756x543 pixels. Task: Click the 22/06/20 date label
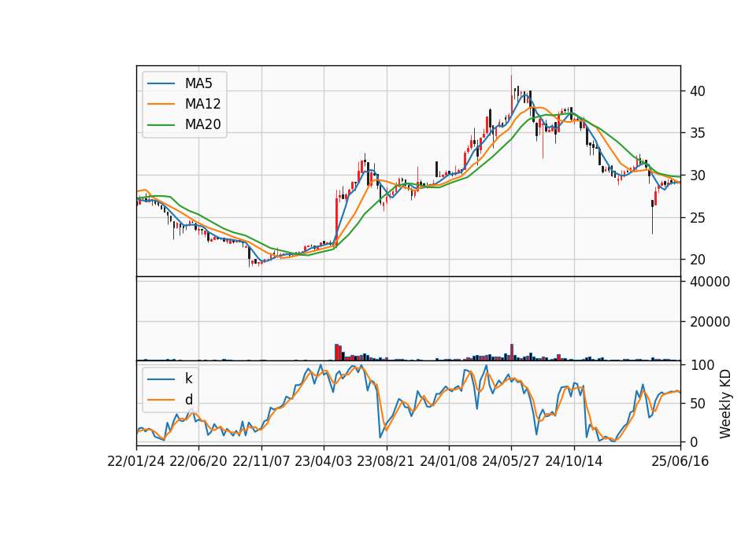click(x=198, y=461)
